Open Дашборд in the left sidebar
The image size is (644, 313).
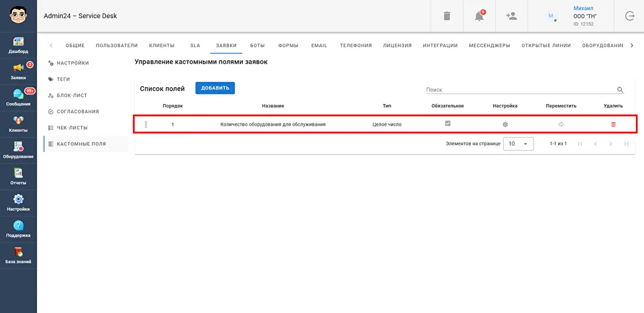[18, 45]
